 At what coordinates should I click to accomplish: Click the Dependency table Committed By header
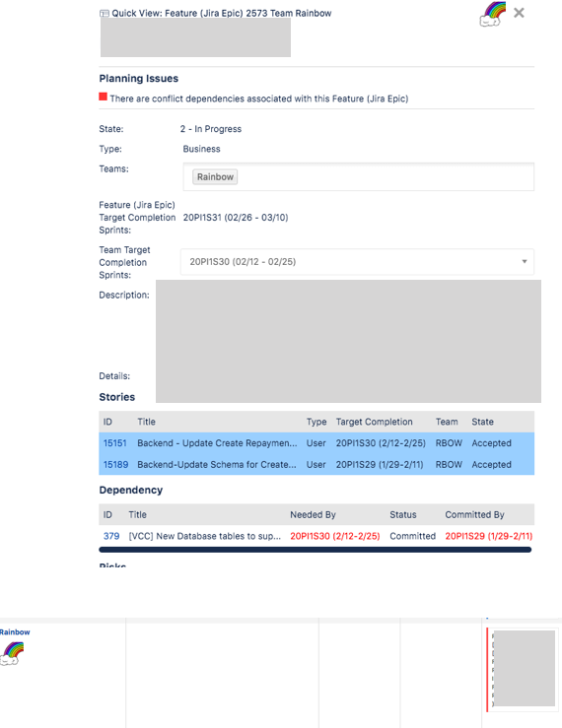(474, 515)
